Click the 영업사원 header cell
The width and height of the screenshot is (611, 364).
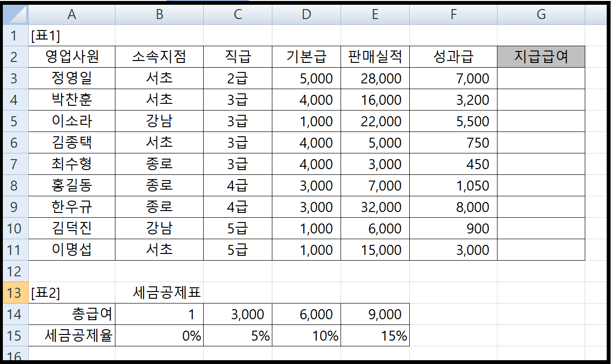tap(72, 57)
